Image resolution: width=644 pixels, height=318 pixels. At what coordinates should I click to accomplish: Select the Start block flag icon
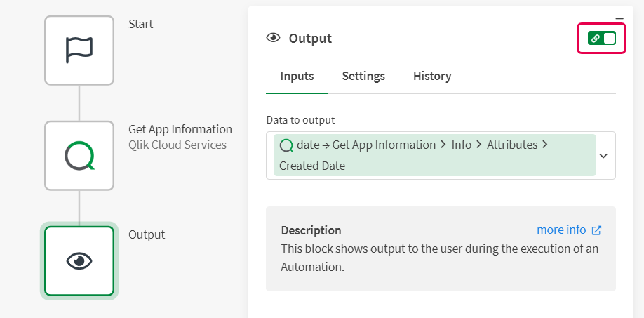tap(79, 51)
